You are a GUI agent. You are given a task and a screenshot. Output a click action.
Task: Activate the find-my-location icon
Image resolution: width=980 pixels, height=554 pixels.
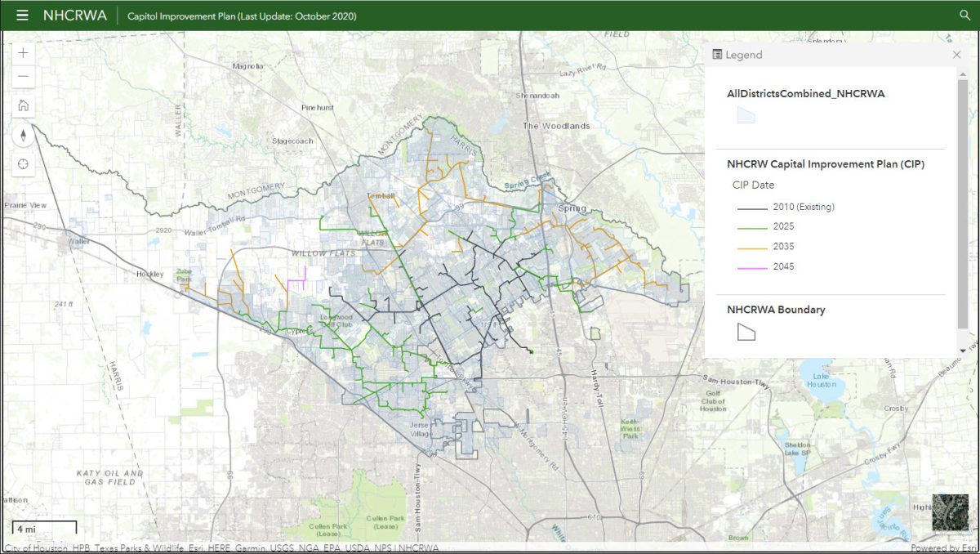(x=23, y=163)
